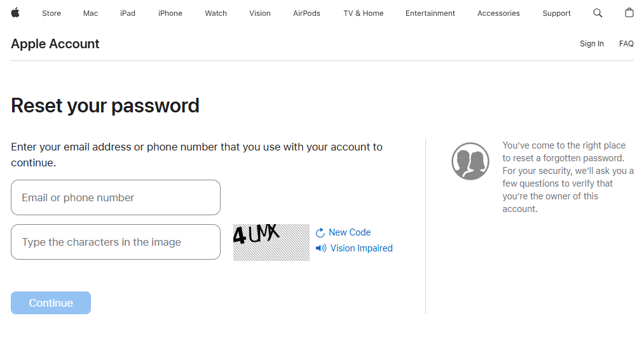644x353 pixels.
Task: Open the TV & Home menu
Action: (x=364, y=13)
